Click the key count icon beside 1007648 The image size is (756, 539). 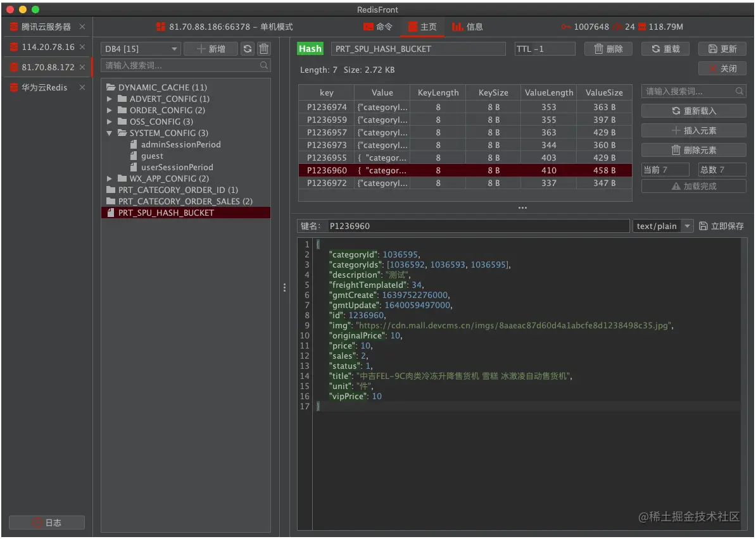(x=566, y=27)
